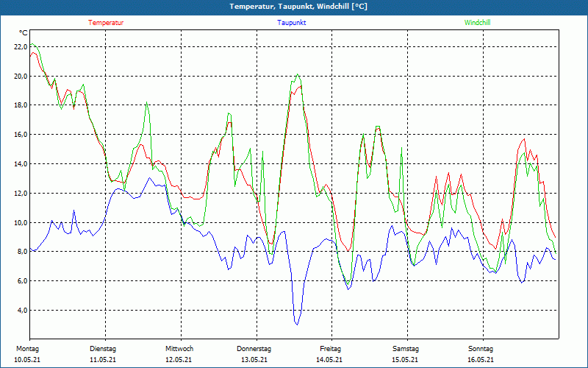Click the Sonntag day label

[481, 349]
